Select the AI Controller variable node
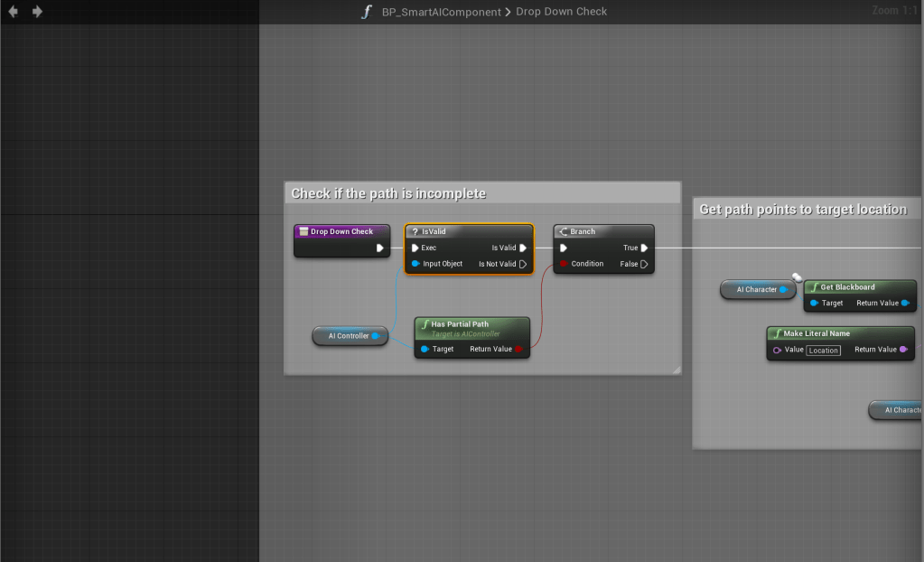The width and height of the screenshot is (924, 562). [x=350, y=336]
